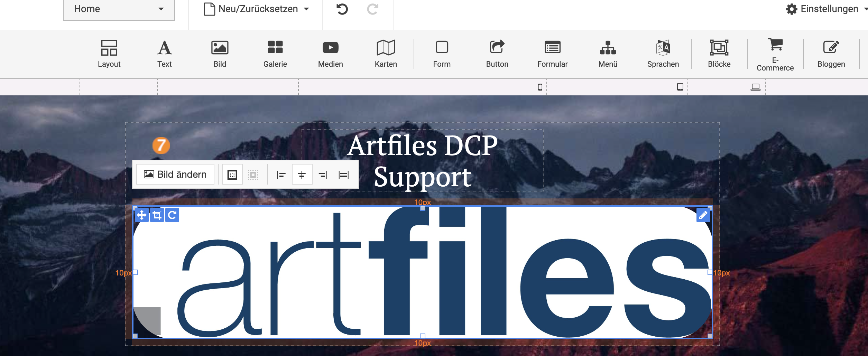Click the circular arrow icon beside crop

(172, 215)
